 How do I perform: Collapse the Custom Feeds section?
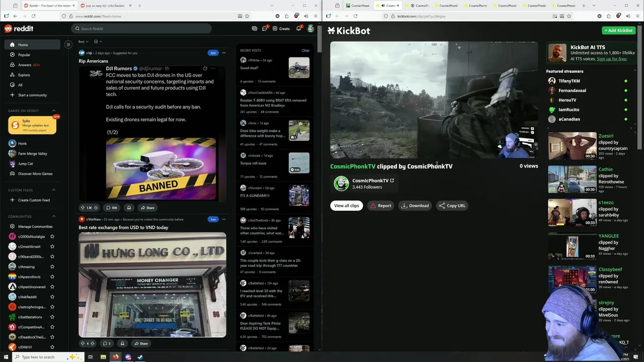pyautogui.click(x=54, y=190)
